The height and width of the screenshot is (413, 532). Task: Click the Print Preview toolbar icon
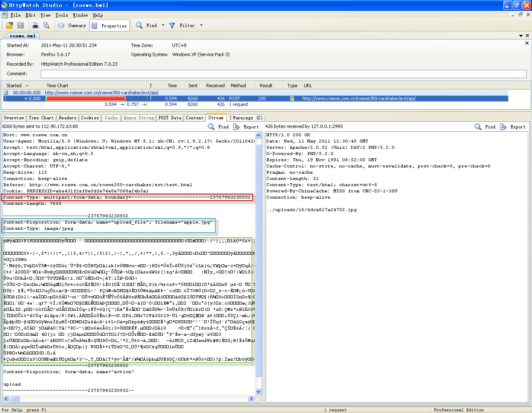click(46, 25)
